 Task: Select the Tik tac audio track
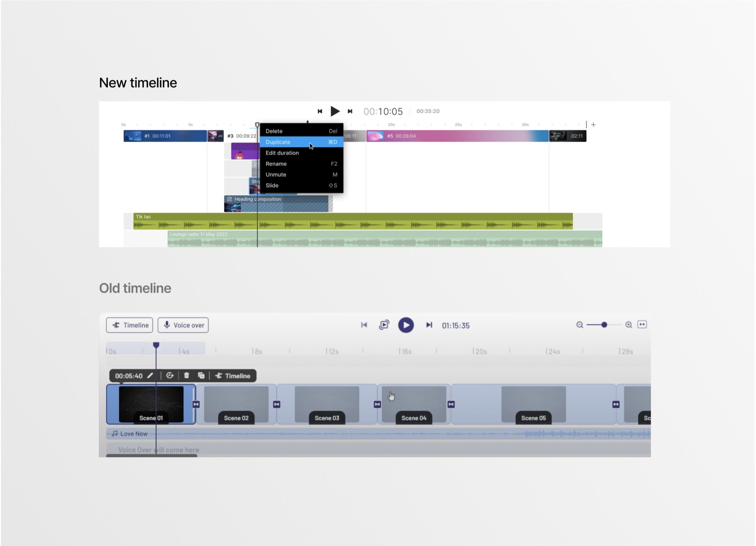click(x=353, y=221)
